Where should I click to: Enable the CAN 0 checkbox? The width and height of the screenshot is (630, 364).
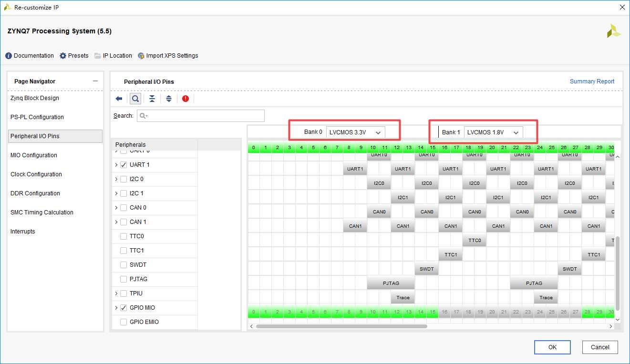pyautogui.click(x=124, y=208)
